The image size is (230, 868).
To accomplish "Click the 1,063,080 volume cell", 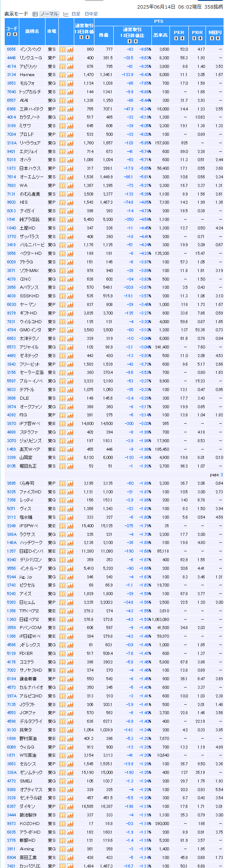I will tap(161, 620).
